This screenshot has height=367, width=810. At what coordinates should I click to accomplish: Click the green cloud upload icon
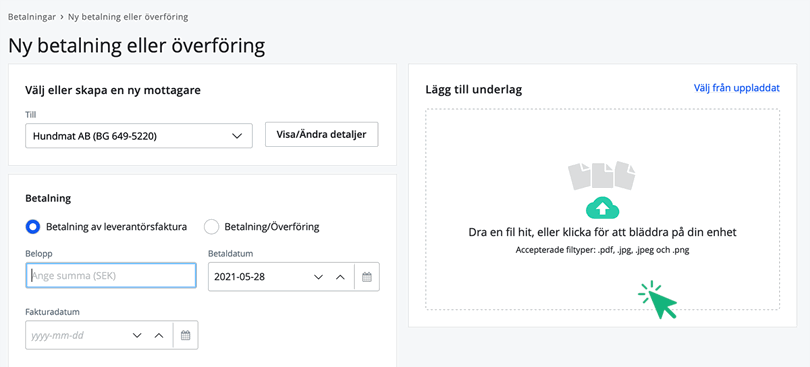[x=602, y=208]
